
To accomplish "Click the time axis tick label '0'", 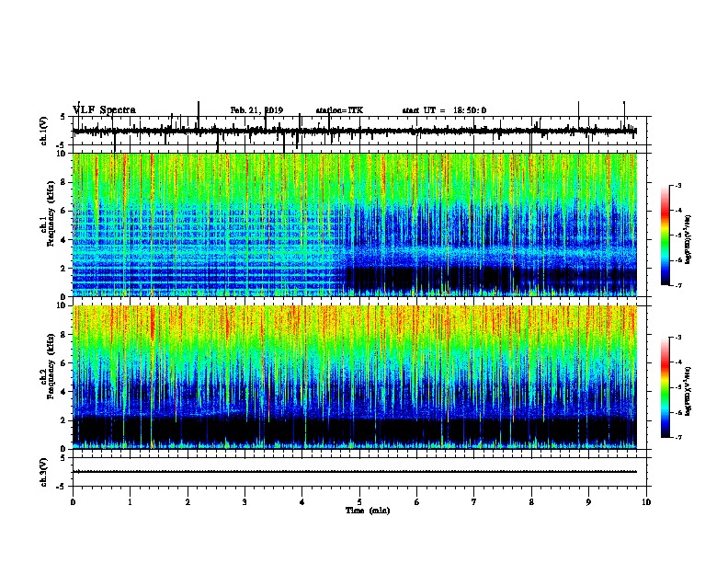I will (73, 502).
